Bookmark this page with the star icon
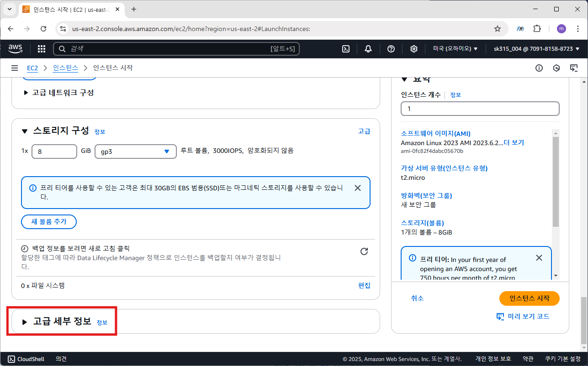588x366 pixels. click(x=498, y=29)
